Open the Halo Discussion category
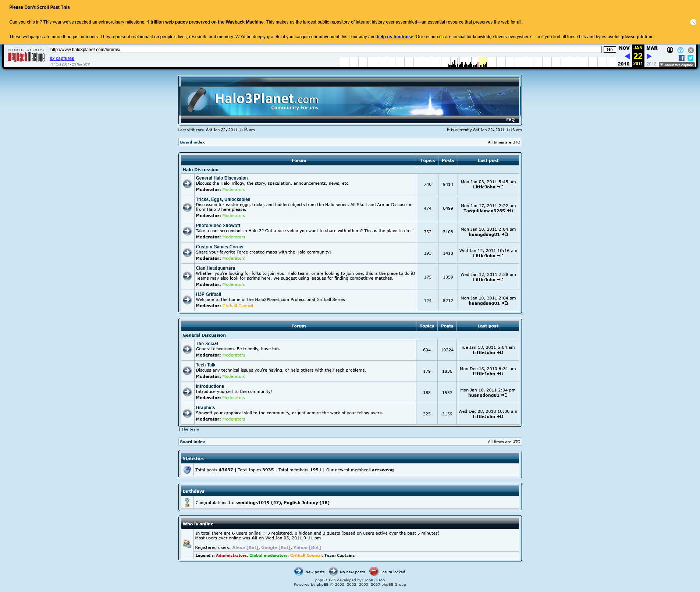Screen dimensions: 700x592 (200, 170)
